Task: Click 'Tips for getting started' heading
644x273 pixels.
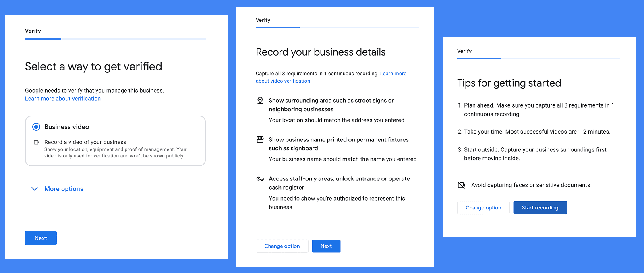Action: point(509,83)
